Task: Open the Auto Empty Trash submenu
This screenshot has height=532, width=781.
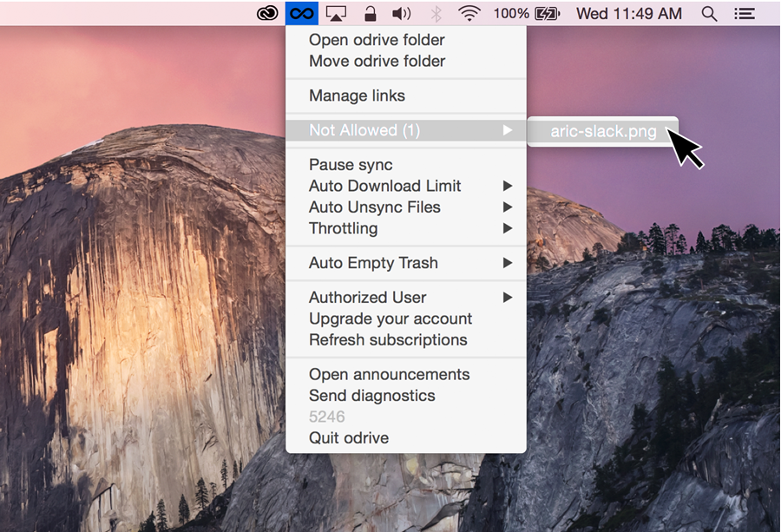Action: pos(406,262)
